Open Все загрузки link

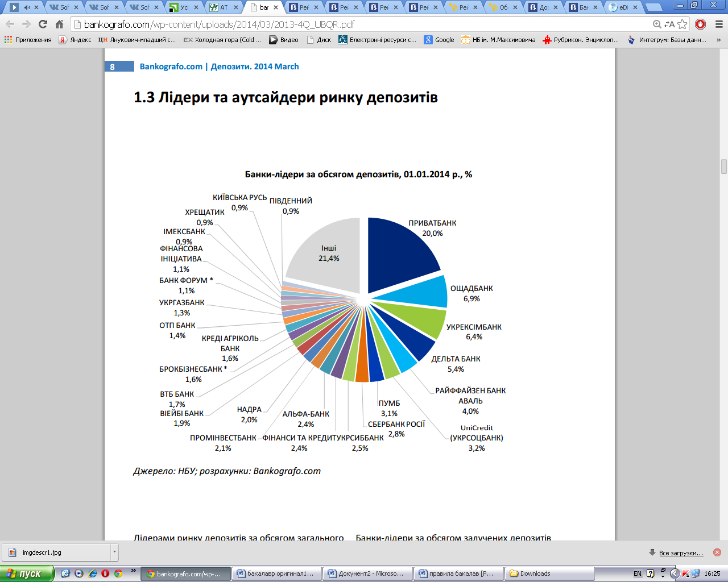click(681, 552)
